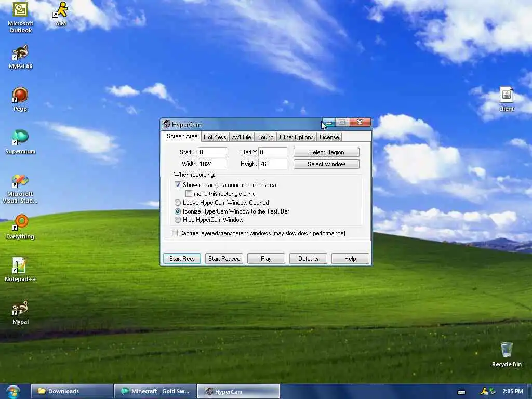Image resolution: width=532 pixels, height=399 pixels.
Task: Select the Recycle Bin icon
Action: 507,355
